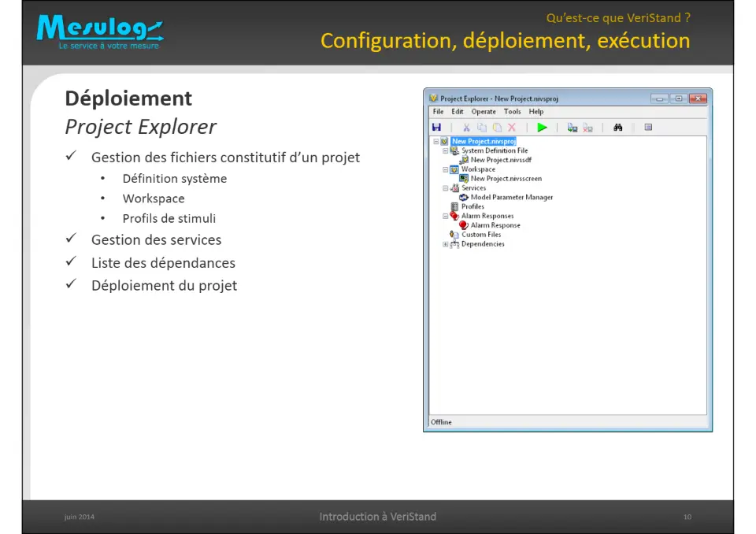Select the Alarm Responses tree label
756x534 pixels.
pyautogui.click(x=487, y=216)
